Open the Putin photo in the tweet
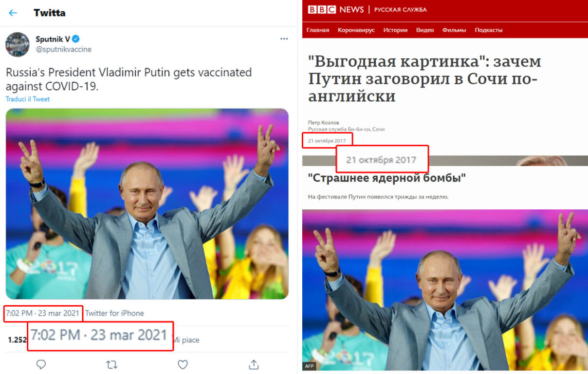This screenshot has height=374, width=588. [147, 204]
